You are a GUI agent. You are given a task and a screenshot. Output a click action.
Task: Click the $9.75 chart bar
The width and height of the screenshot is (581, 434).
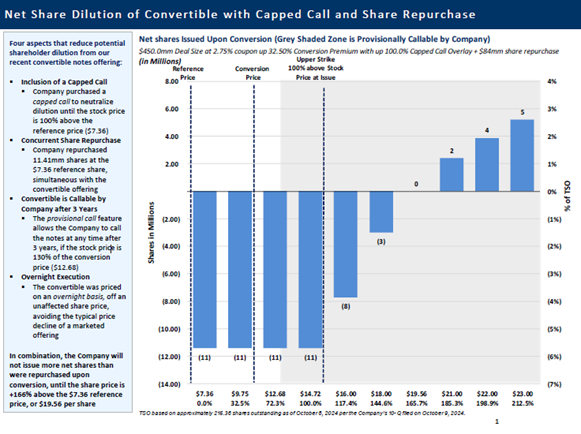(240, 269)
